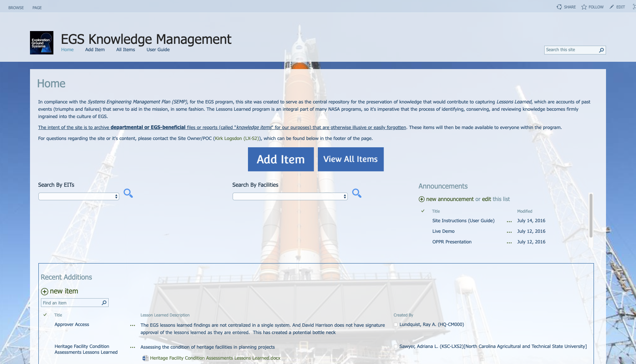Select the Edit pencil icon
This screenshot has width=636, height=364.
(x=612, y=7)
